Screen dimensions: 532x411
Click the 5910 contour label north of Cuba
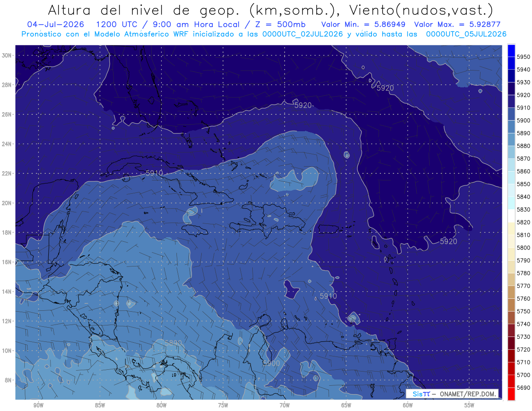click(x=154, y=173)
